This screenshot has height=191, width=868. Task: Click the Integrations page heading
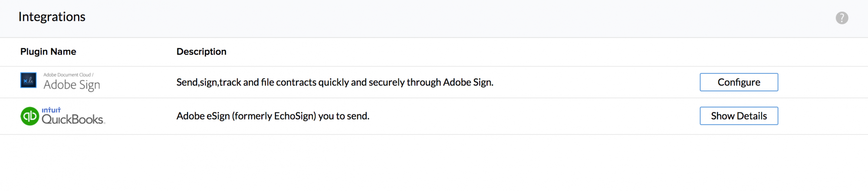point(52,17)
